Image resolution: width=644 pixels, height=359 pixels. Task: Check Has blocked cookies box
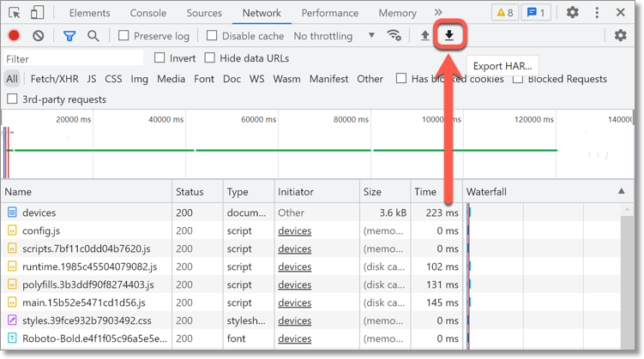(x=401, y=78)
